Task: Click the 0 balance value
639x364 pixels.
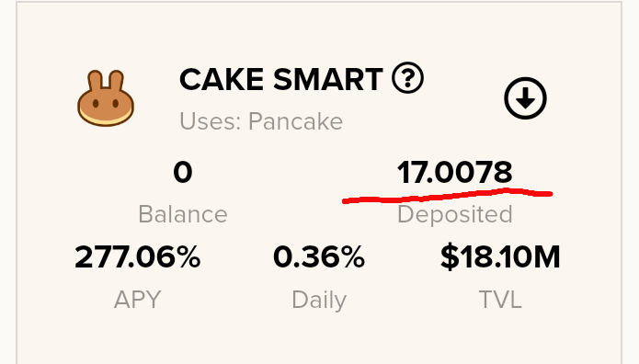Action: (183, 172)
